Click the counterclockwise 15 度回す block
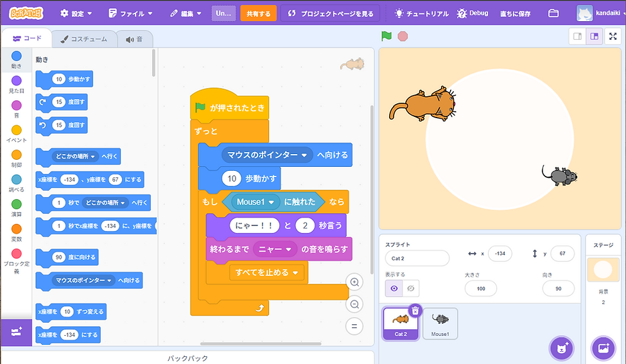626x364 pixels. pyautogui.click(x=62, y=125)
